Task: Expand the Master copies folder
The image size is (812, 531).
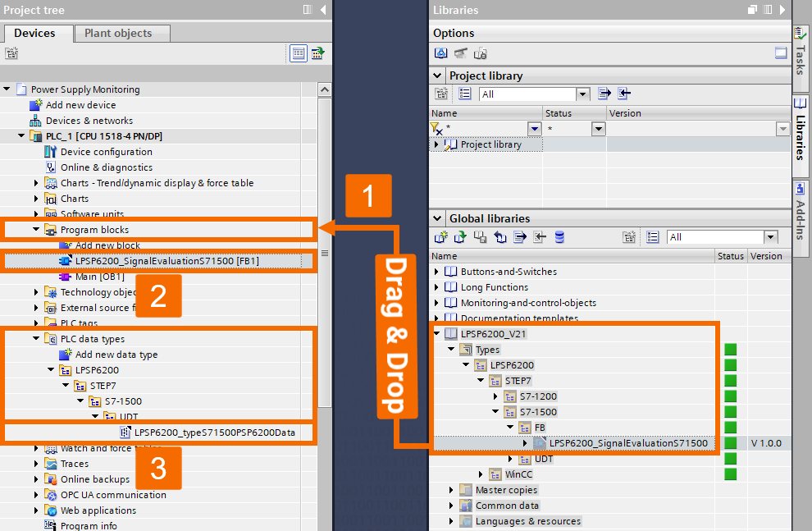Action: point(450,490)
